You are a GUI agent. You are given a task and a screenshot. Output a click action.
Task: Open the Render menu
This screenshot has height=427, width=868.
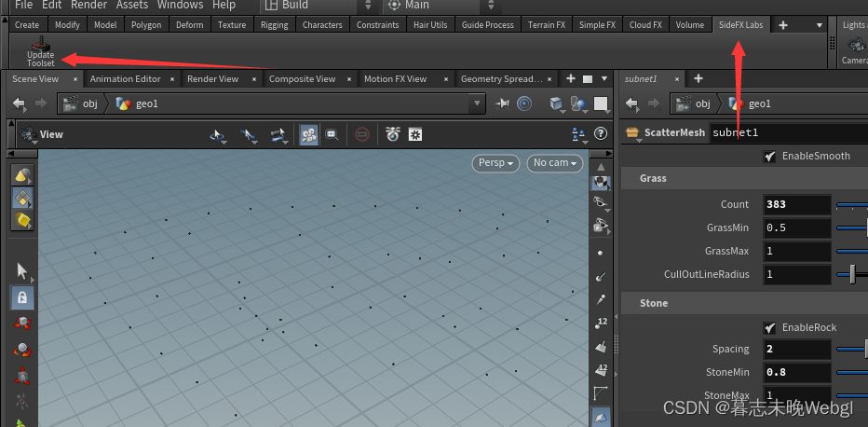click(x=89, y=6)
